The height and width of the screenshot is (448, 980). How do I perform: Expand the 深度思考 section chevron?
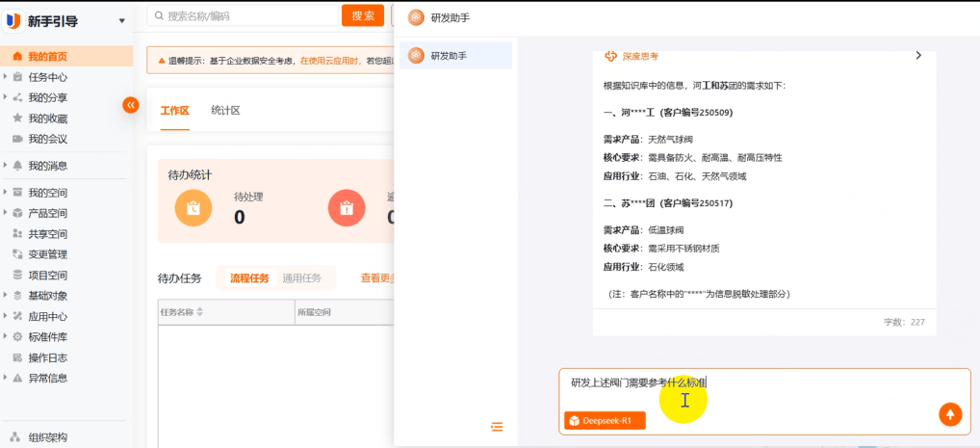[918, 55]
